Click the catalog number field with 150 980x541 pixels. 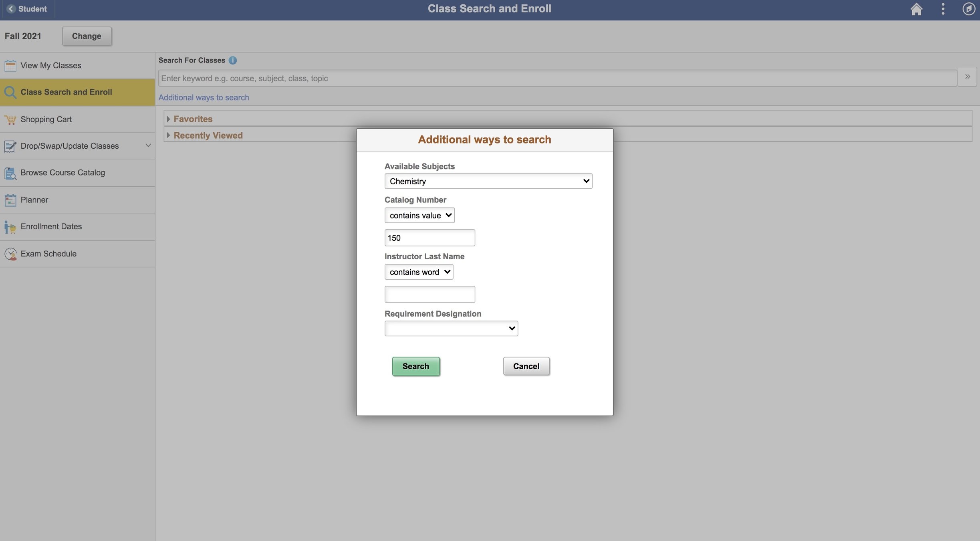click(x=430, y=238)
